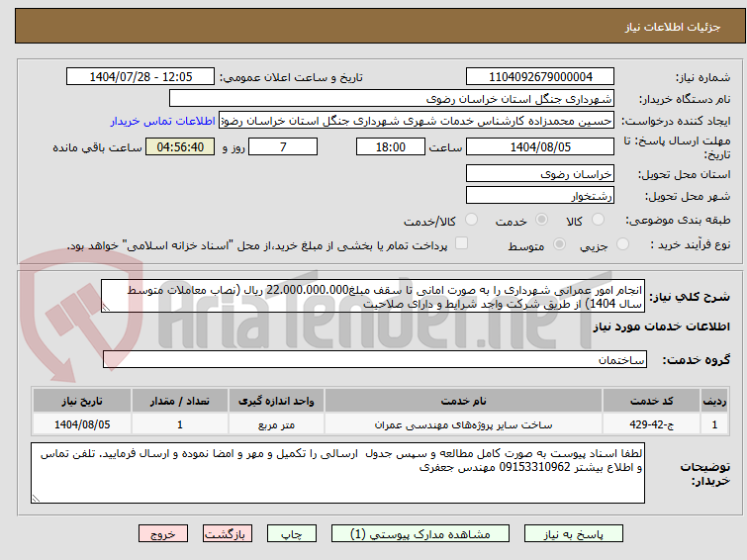747x560 pixels.
Task: Select the 'کالا/خدمت' radio button
Action: tap(471, 220)
